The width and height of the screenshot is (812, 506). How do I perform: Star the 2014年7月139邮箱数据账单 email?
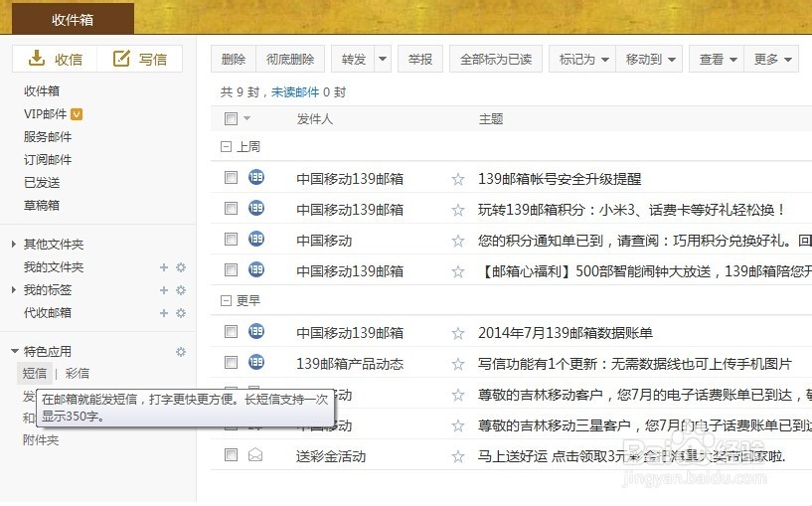click(458, 333)
